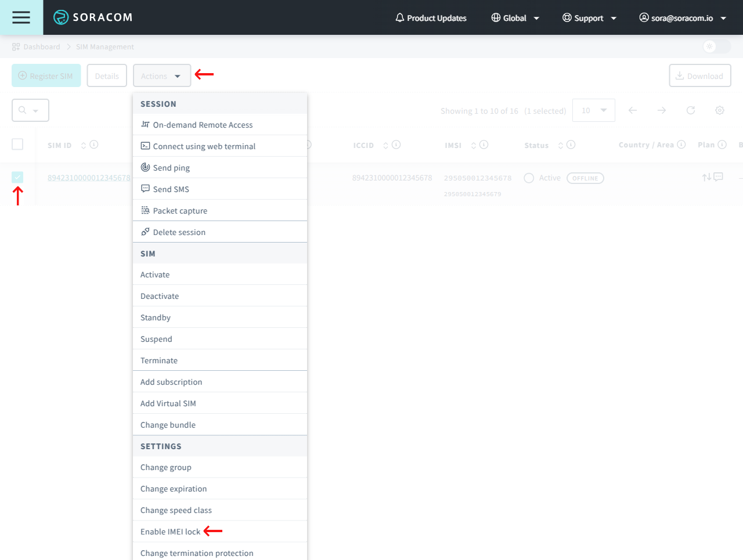Screen dimensions: 743x560
Task: Open SIM ID 8942310000012345678 link
Action: point(89,178)
